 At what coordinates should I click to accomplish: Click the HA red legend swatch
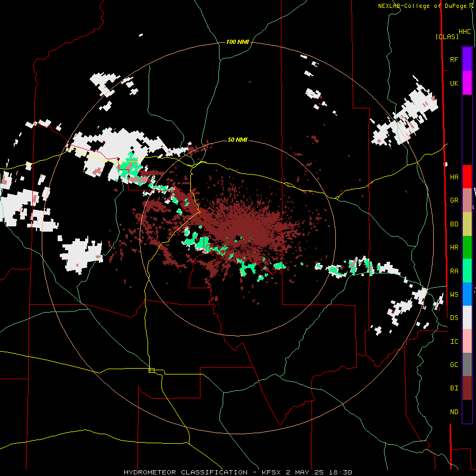click(x=467, y=177)
